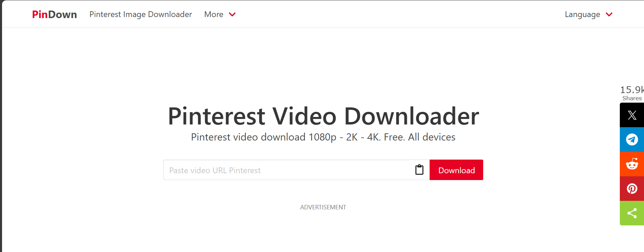Open the Language selector
Screen dimensions: 644x252
pyautogui.click(x=582, y=14)
